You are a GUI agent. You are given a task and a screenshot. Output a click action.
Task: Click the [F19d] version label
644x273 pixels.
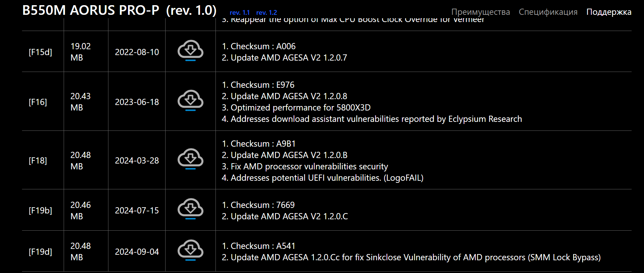coord(41,252)
